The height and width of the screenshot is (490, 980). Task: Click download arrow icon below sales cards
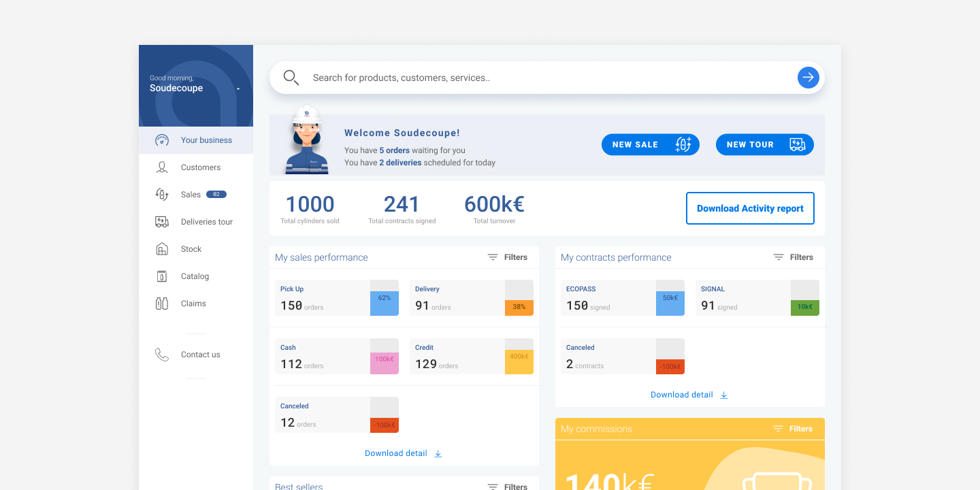click(x=438, y=453)
